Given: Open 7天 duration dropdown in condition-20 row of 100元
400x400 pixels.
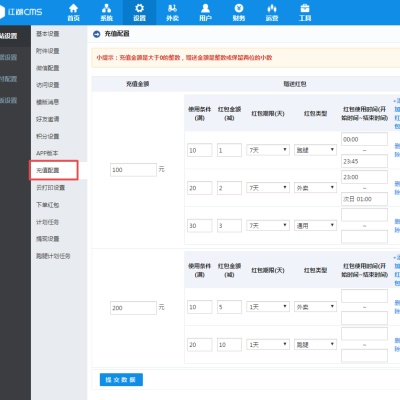Looking at the screenshot, I should pos(268,188).
